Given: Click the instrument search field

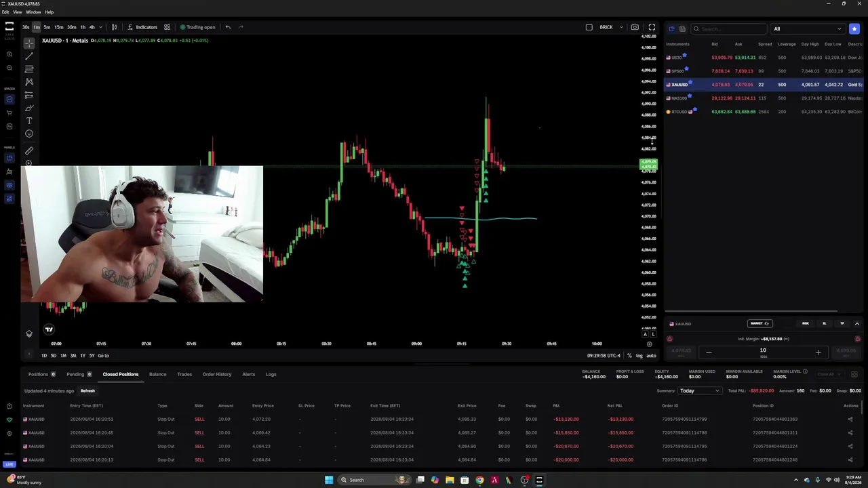Looking at the screenshot, I should click(729, 28).
